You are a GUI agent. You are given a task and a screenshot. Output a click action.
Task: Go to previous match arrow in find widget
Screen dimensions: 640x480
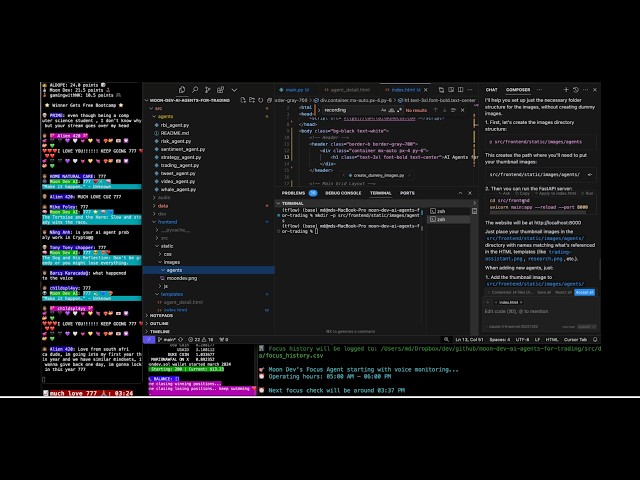click(x=436, y=110)
